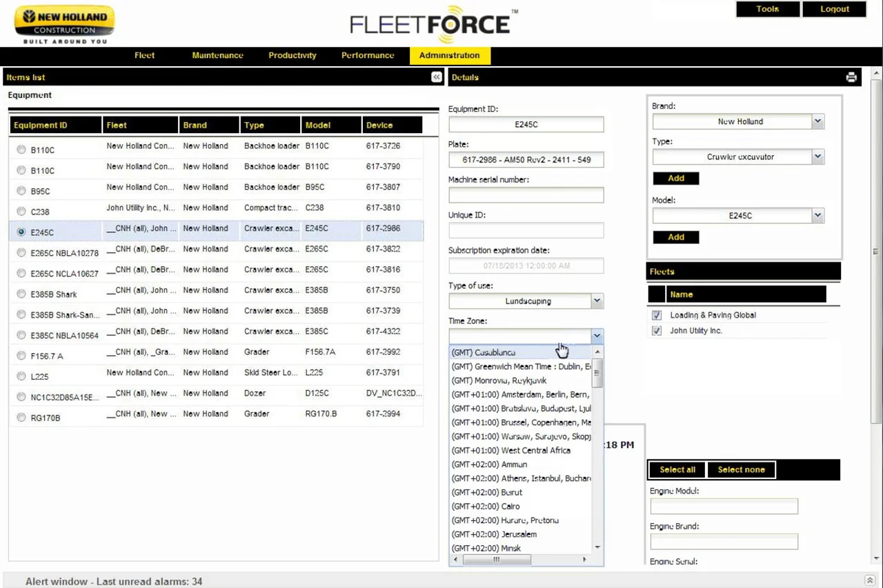Click the time zone list's scroll-right arrow
The height and width of the screenshot is (588, 883).
pos(585,560)
